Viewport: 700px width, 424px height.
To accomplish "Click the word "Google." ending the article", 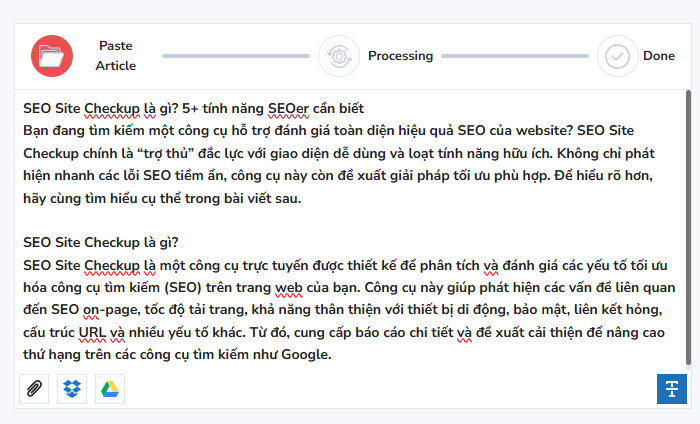I will click(306, 354).
